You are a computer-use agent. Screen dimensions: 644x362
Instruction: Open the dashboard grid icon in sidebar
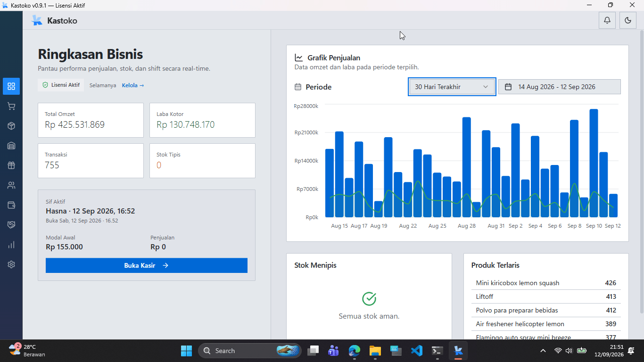[x=11, y=86]
